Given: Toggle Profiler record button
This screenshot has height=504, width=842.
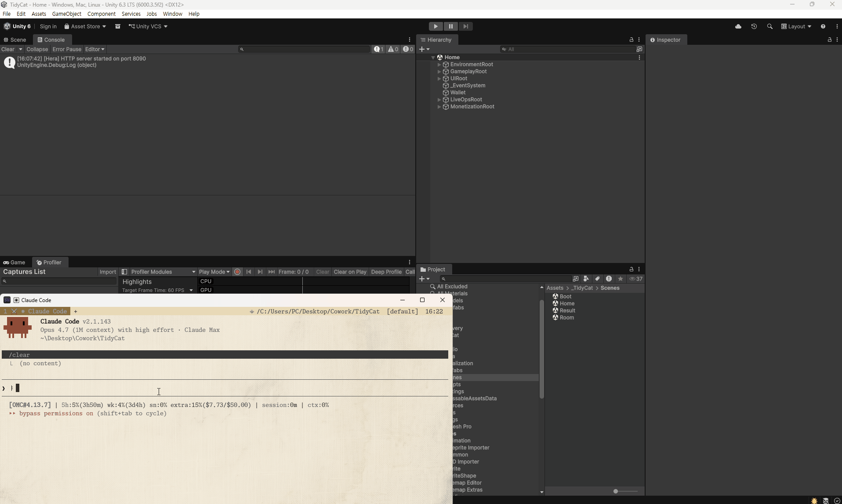Looking at the screenshot, I should 237,272.
